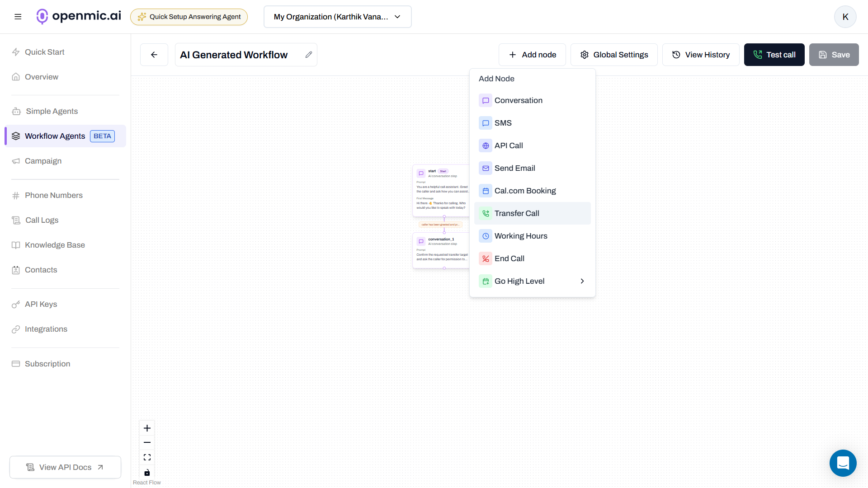Select the conversation_1 node on the canvas
Image resolution: width=868 pixels, height=488 pixels.
pos(441,250)
